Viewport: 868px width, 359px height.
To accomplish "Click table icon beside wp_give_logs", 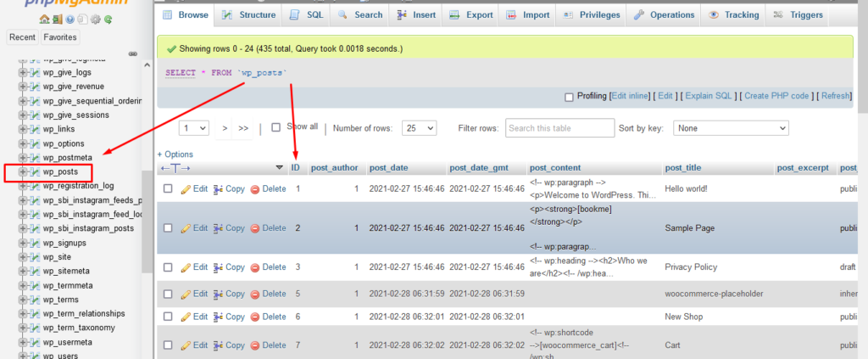I will [x=35, y=72].
